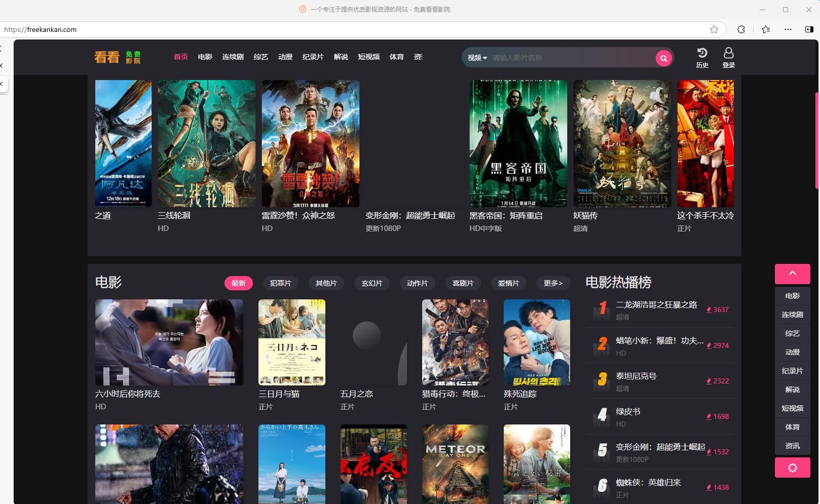Open the 体育 nav menu item
Viewport: 820px width, 504px height.
click(x=397, y=57)
